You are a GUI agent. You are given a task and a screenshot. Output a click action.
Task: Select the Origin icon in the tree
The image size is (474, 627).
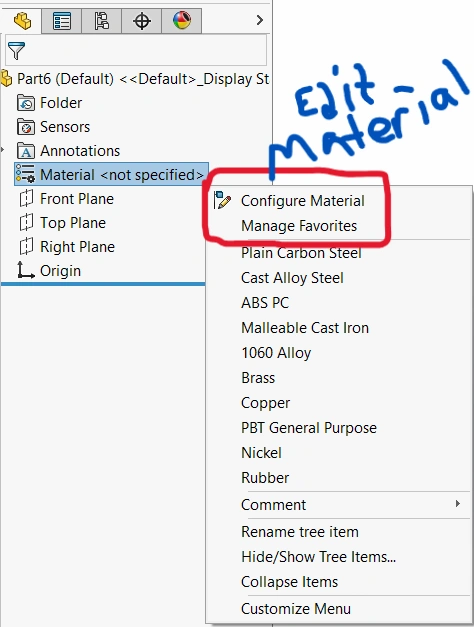pos(25,270)
